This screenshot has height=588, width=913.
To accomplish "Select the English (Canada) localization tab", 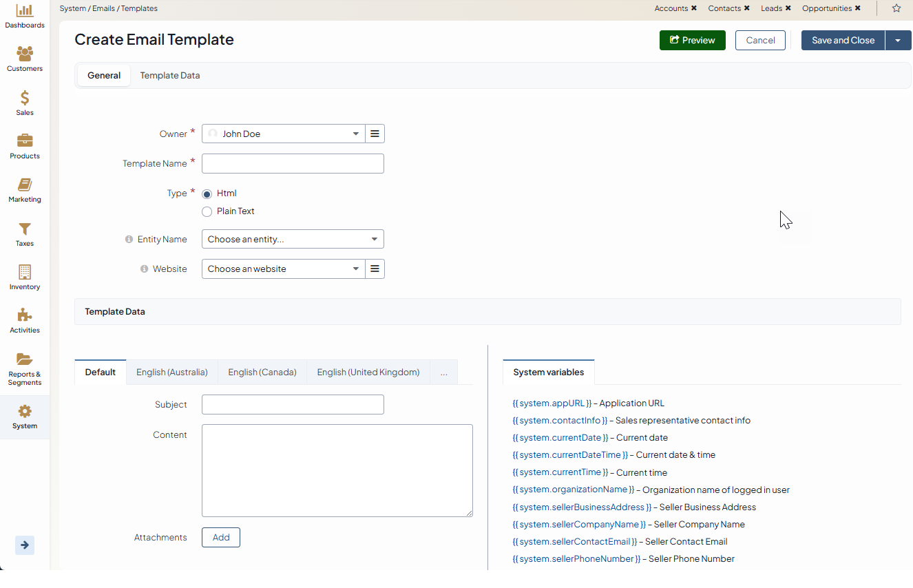I will tap(262, 372).
